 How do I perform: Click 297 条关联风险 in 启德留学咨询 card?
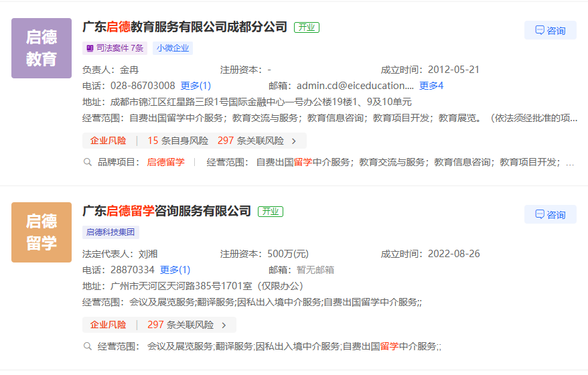pyautogui.click(x=180, y=325)
